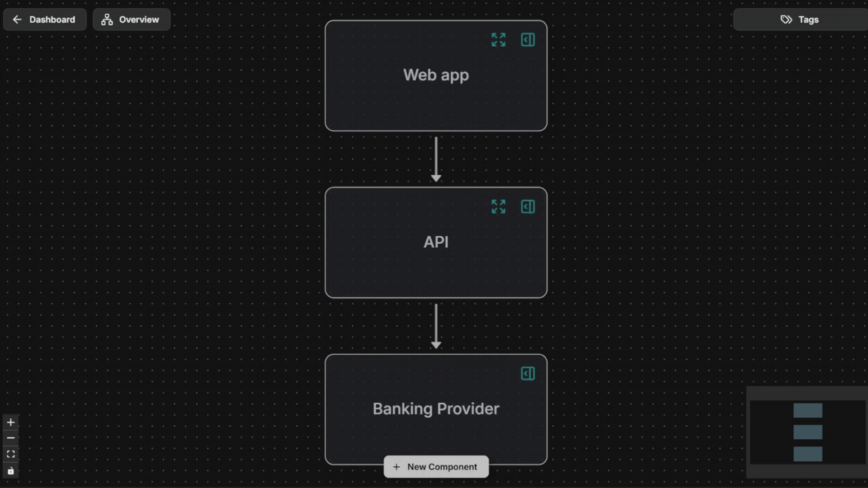Toggle fullscreen view of API node
Viewport: 868px width, 488px height.
[x=498, y=206]
